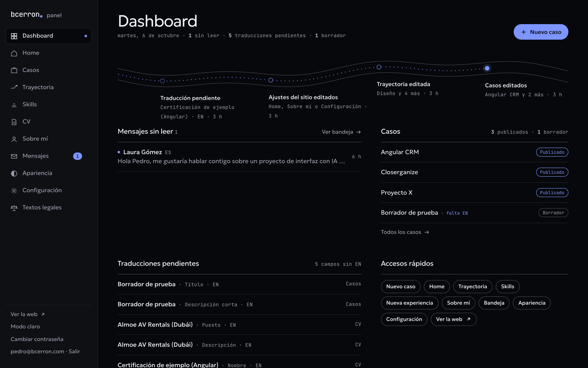Click the plus icon in Nuevo caso button
The image size is (588, 368).
pyautogui.click(x=524, y=32)
